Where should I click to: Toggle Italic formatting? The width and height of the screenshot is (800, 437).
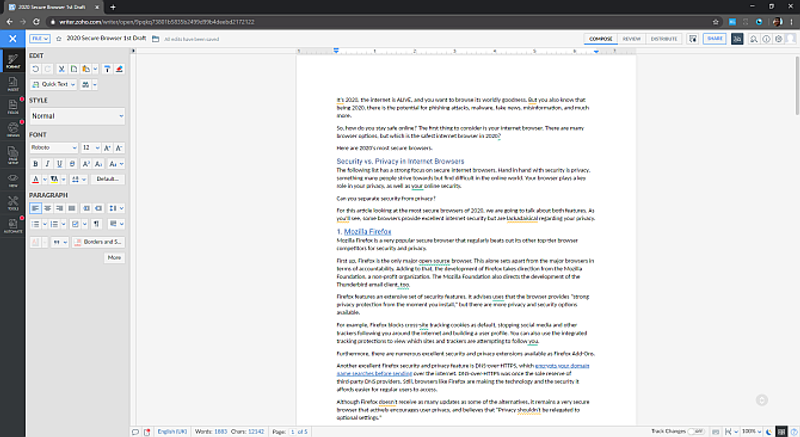[x=47, y=164]
